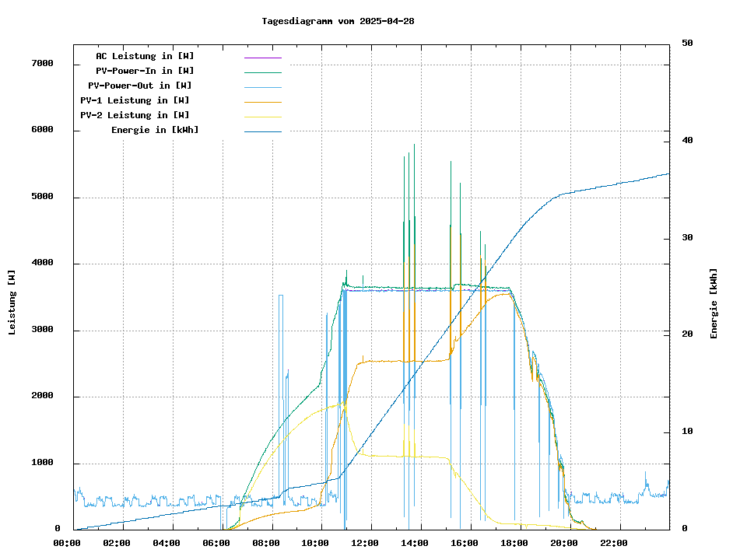747x560 pixels.
Task: Select the PV-2 Leistung legend label
Action: point(135,115)
